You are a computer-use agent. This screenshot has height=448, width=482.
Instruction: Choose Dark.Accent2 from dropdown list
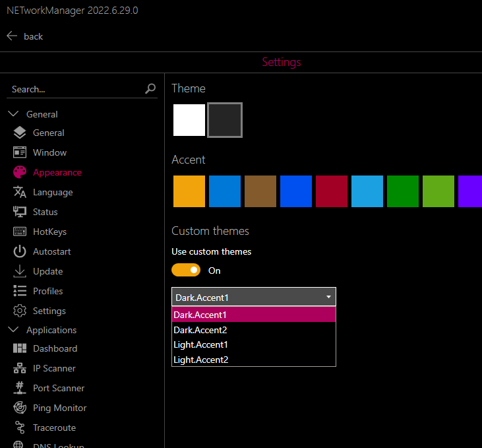tap(254, 330)
